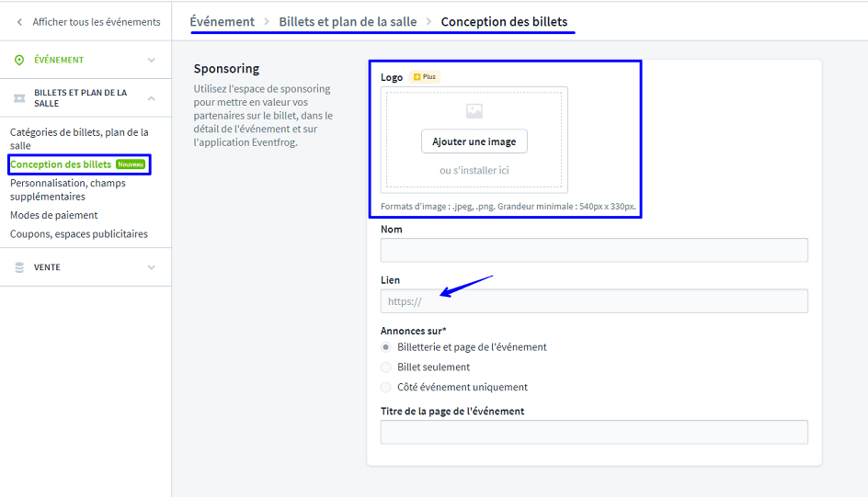Click the green Nouveau badge
Viewport: 868px width, 497px height.
(131, 164)
